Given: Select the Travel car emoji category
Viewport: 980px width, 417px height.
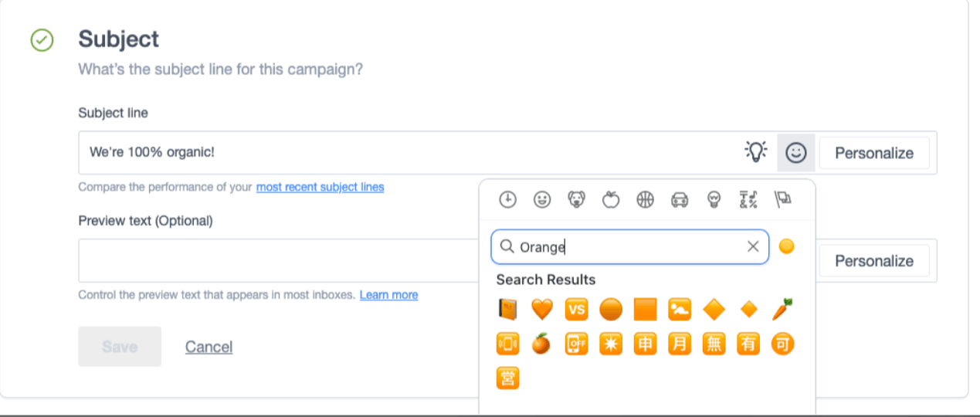Looking at the screenshot, I should click(x=680, y=200).
